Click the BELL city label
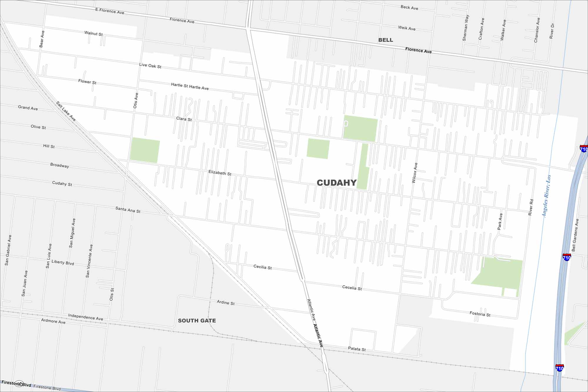The width and height of the screenshot is (588, 392). coord(385,40)
